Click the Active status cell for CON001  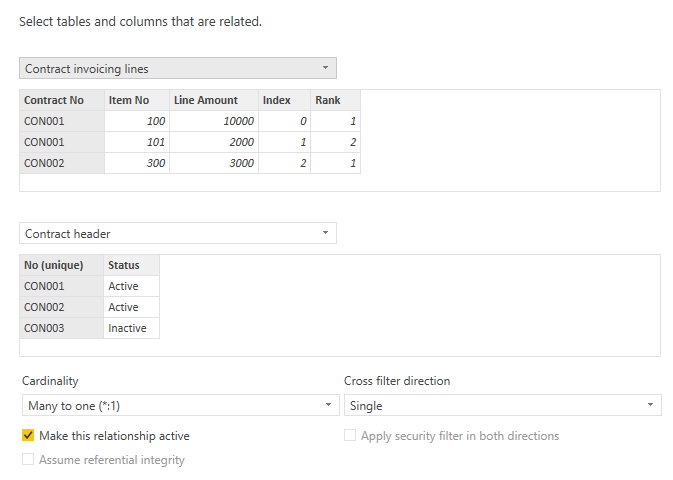pos(131,286)
